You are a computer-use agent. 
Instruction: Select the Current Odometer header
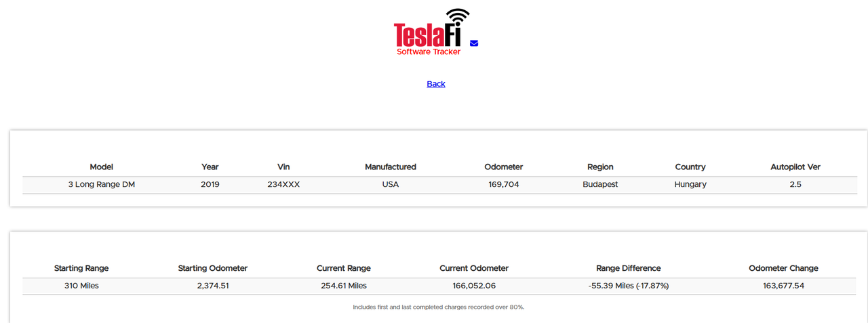(474, 269)
